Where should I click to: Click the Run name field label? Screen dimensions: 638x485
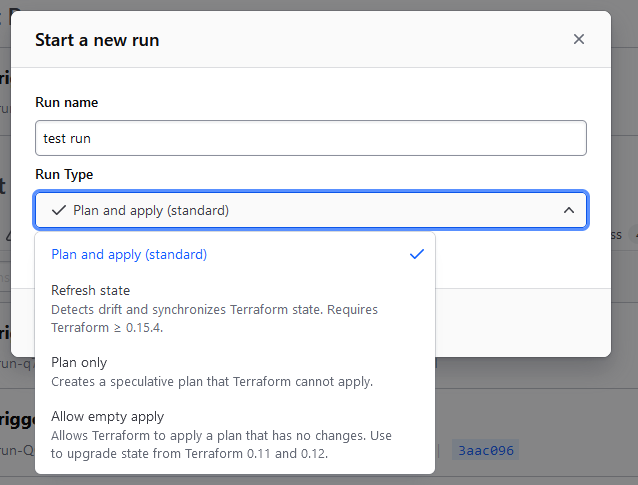pyautogui.click(x=66, y=102)
